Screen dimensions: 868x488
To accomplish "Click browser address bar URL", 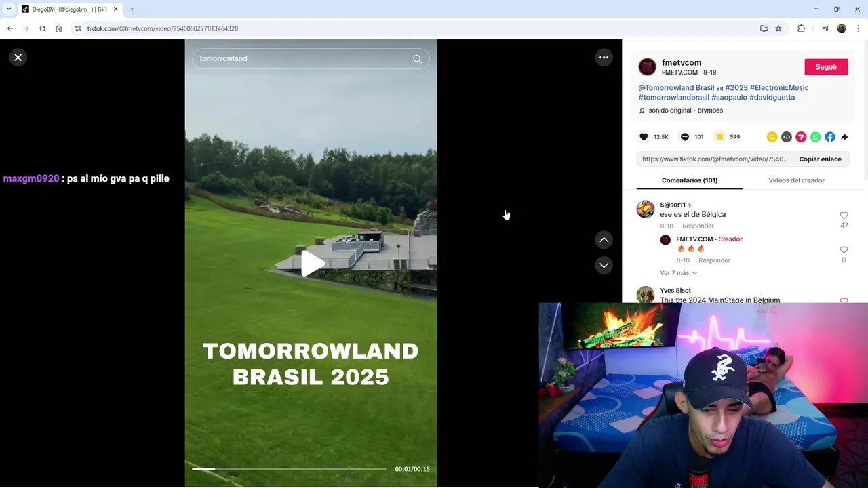I will click(163, 28).
